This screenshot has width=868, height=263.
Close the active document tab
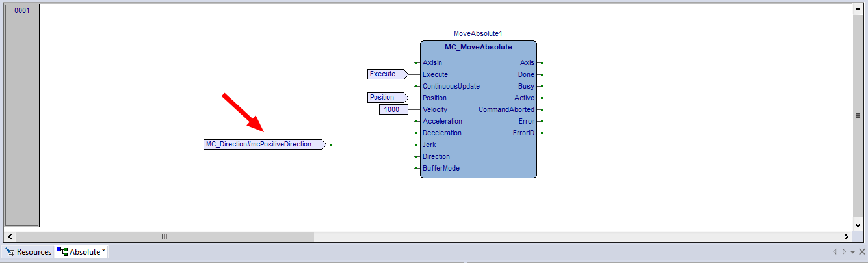(x=861, y=252)
